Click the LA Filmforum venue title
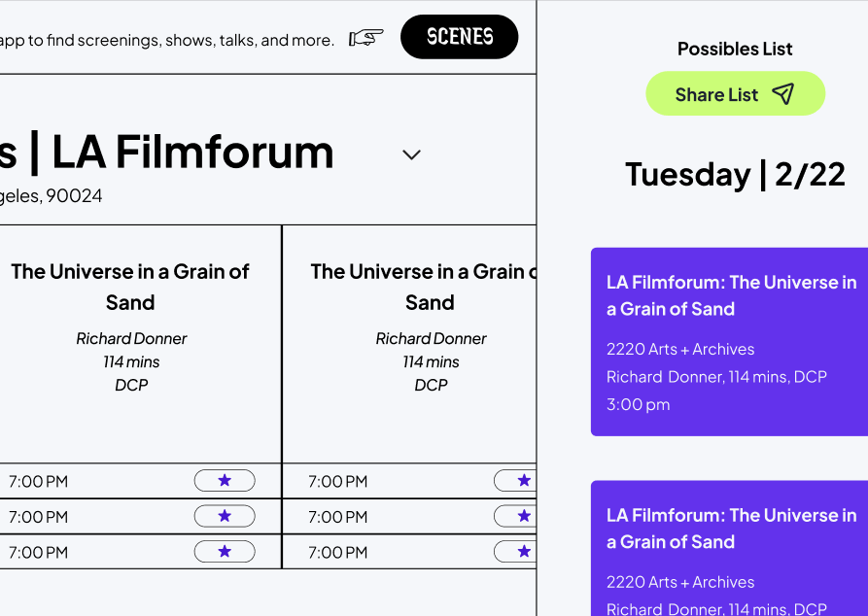The height and width of the screenshot is (616, 868). tap(192, 153)
